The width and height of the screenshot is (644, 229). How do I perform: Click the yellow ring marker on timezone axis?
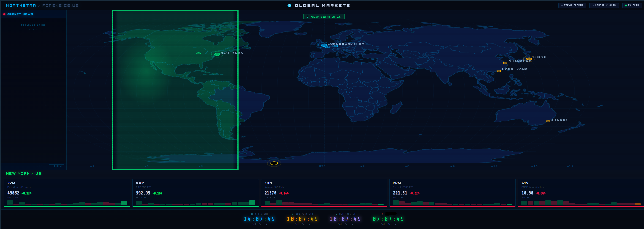point(274,163)
